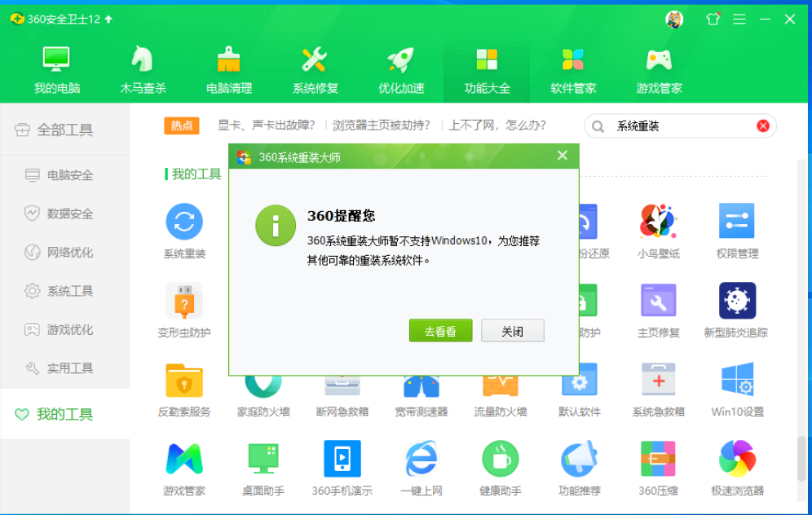Go to 优化加速 rocket tab
812x515 pixels.
[401, 70]
